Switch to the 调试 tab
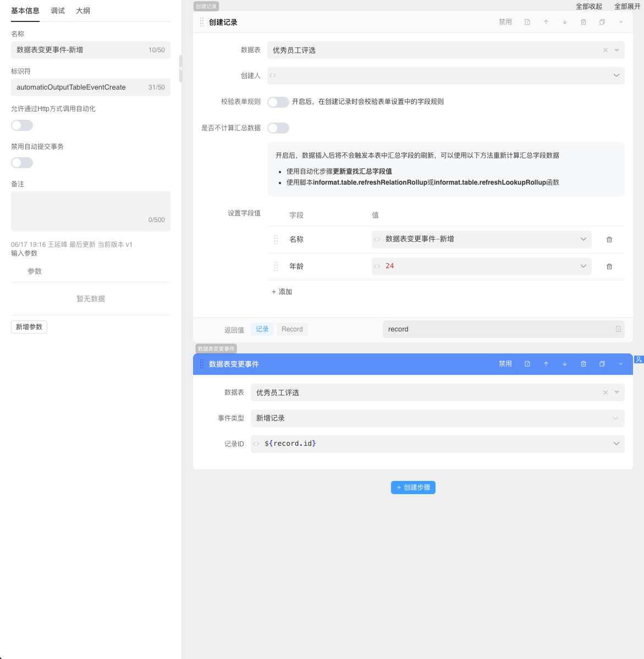644x659 pixels. (57, 10)
